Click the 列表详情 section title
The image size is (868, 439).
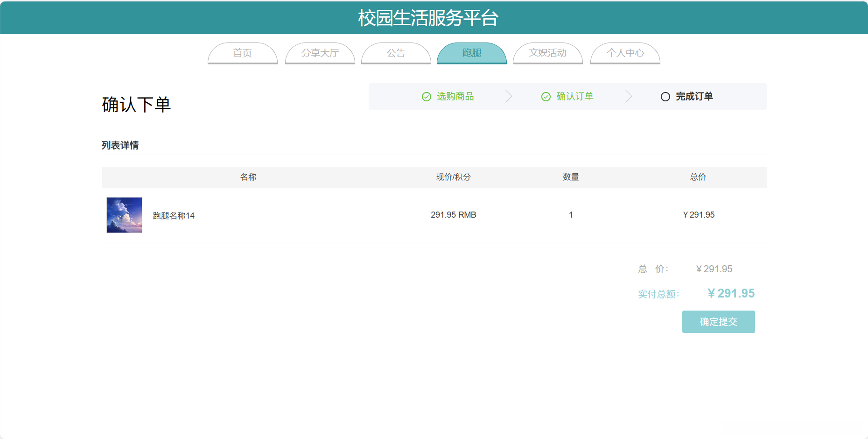point(120,145)
